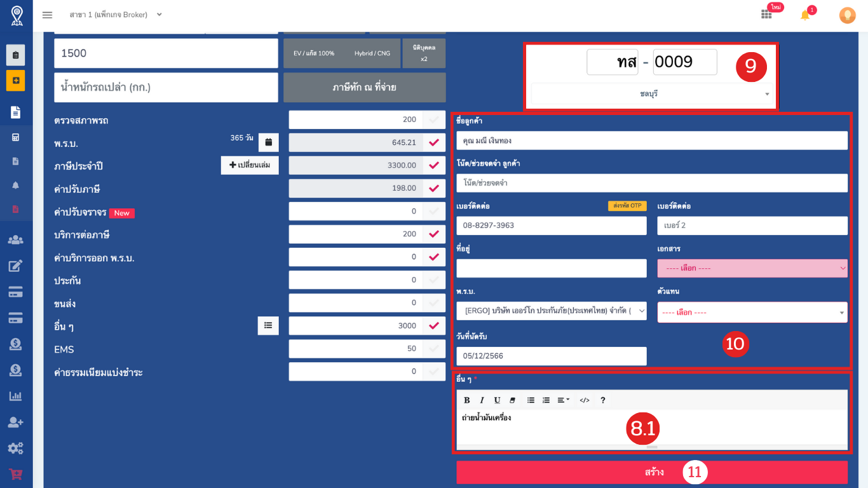Open the เอกสาร เลือก dropdown
The image size is (868, 488).
(x=752, y=268)
